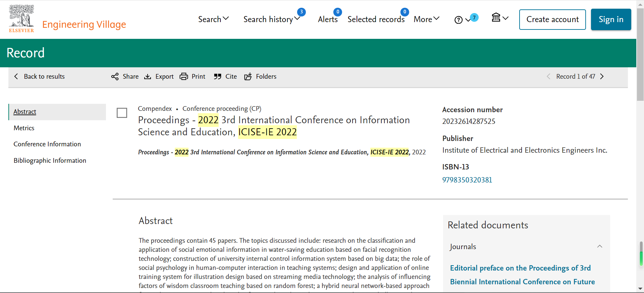This screenshot has height=293, width=644.
Task: Click the publisher name text
Action: pyautogui.click(x=525, y=150)
